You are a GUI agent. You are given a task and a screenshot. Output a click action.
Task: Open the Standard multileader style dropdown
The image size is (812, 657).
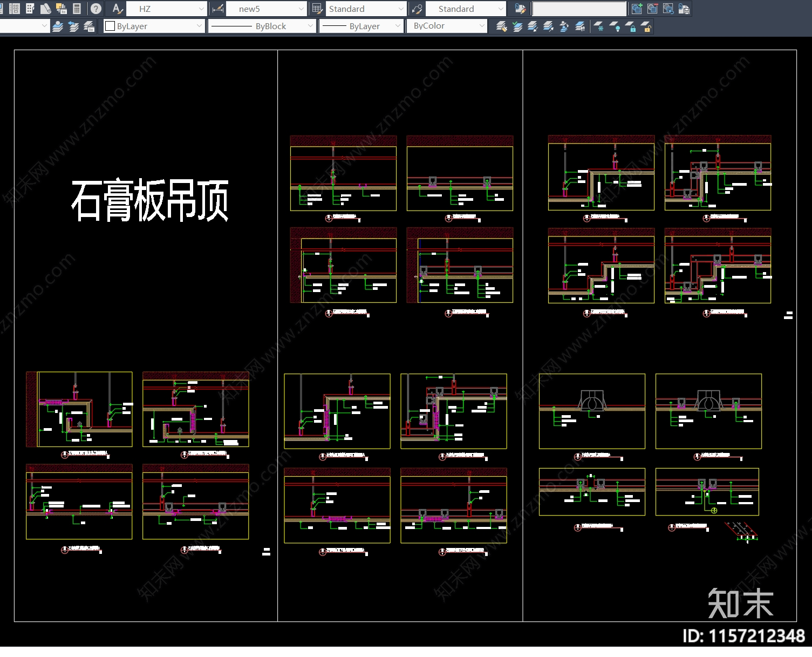tap(466, 9)
